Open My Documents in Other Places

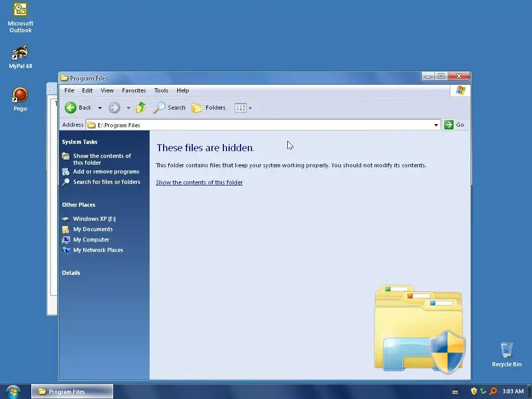point(87,229)
